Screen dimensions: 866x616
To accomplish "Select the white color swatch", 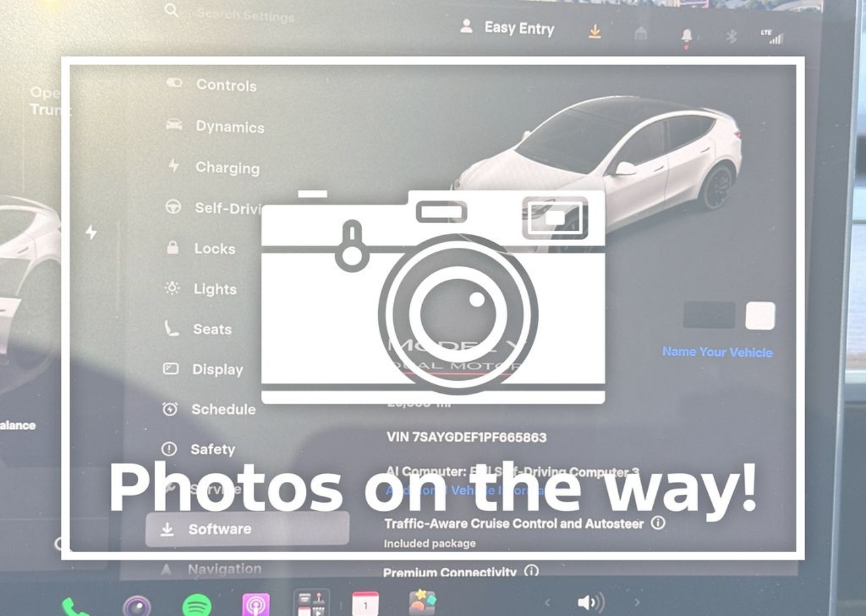I will [760, 316].
